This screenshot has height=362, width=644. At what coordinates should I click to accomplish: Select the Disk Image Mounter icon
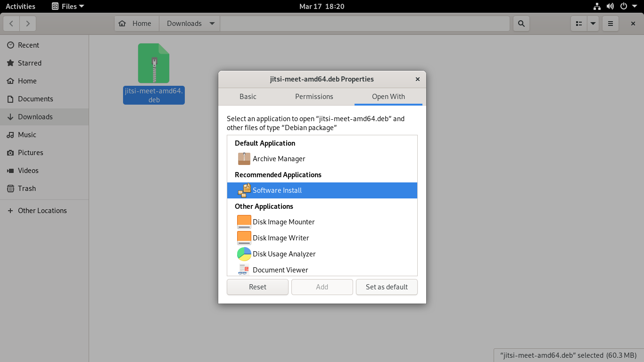pos(244,222)
